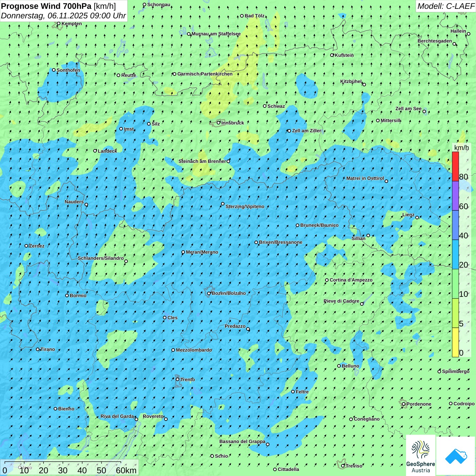The image size is (476, 476).
Task: Click the 'Nauders' label
Action: 74,202
